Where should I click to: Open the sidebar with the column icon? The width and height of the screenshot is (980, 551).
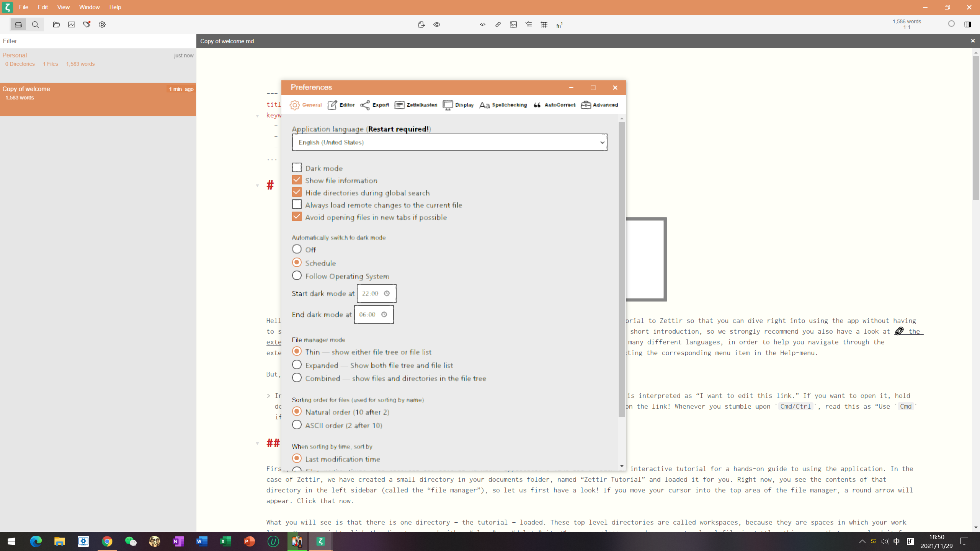(x=968, y=24)
